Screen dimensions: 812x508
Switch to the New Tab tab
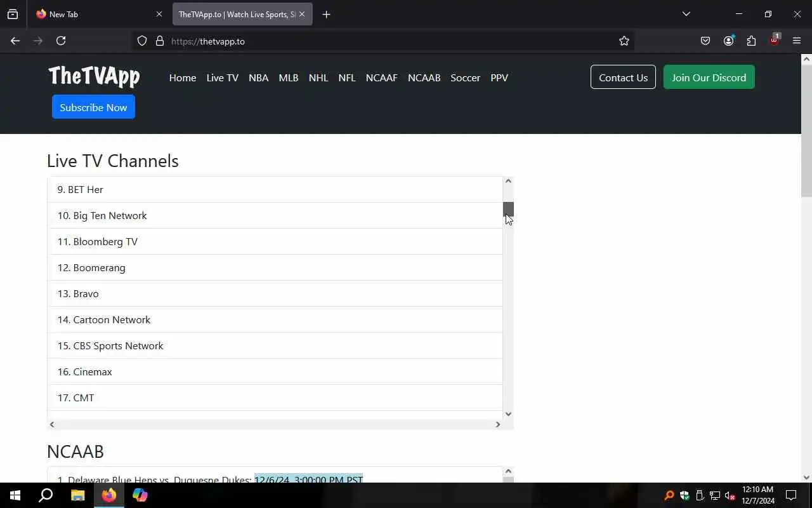pyautogui.click(x=98, y=14)
